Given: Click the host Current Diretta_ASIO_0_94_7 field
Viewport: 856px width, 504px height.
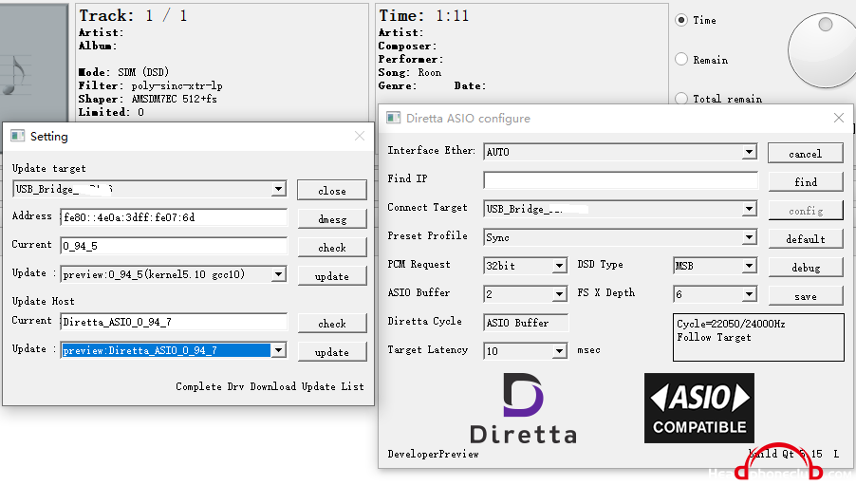Looking at the screenshot, I should [174, 322].
